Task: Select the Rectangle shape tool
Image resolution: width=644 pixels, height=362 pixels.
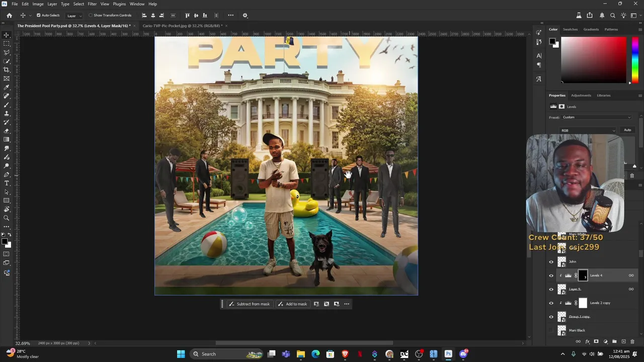Action: [x=7, y=201]
